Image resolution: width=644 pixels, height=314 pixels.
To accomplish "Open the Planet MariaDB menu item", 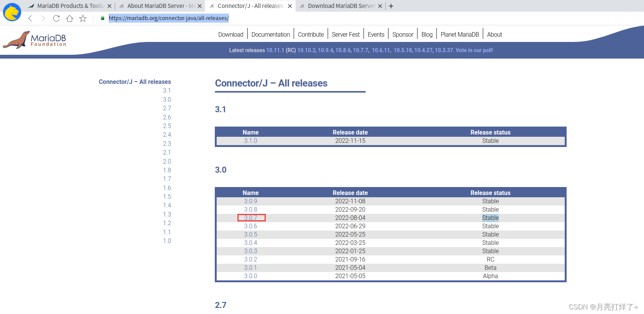I will [x=460, y=34].
